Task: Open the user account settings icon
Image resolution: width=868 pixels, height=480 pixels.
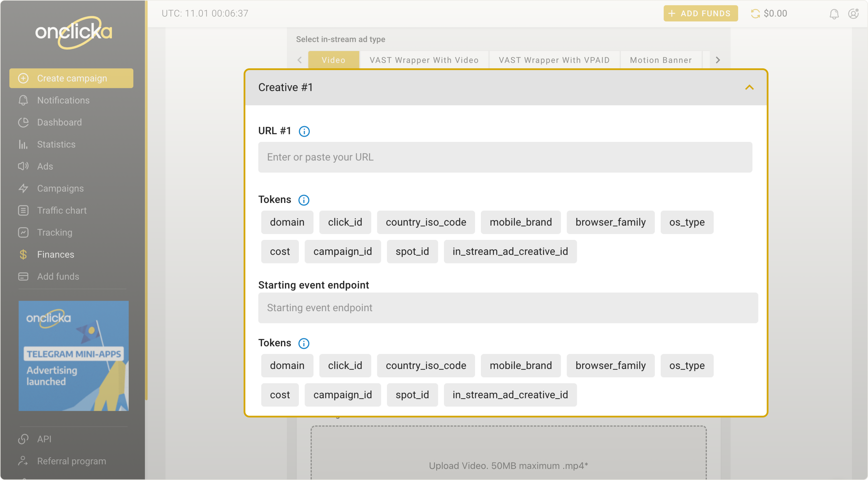Action: (853, 13)
